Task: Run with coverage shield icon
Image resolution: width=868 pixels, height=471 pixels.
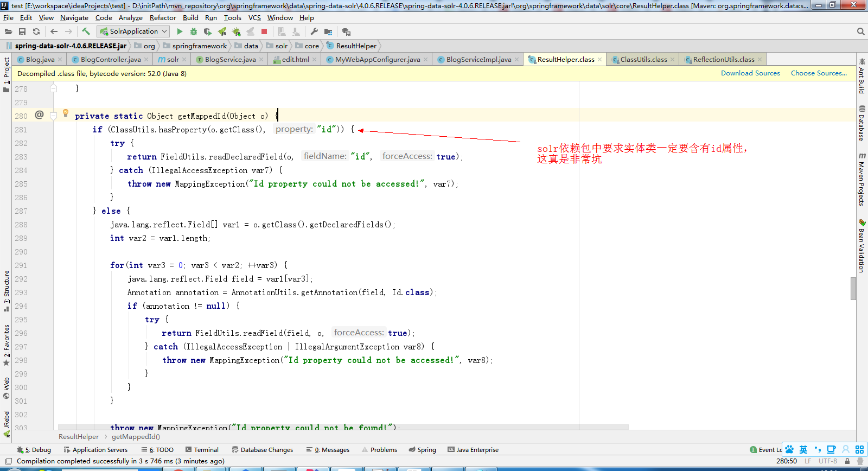Action: click(208, 31)
